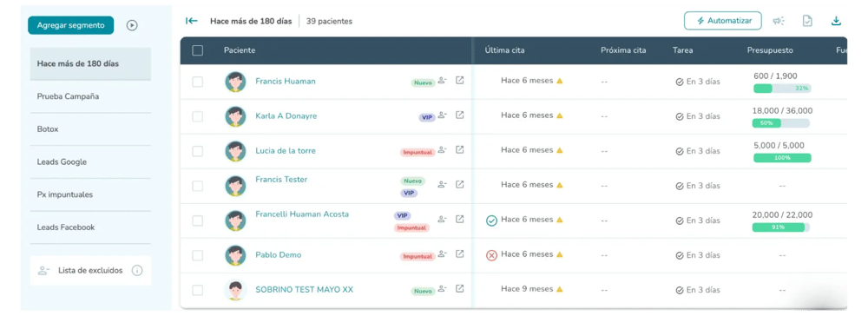Screen dimensions: 868x316
Task: Open Francis Tester external link icon
Action: point(459,184)
